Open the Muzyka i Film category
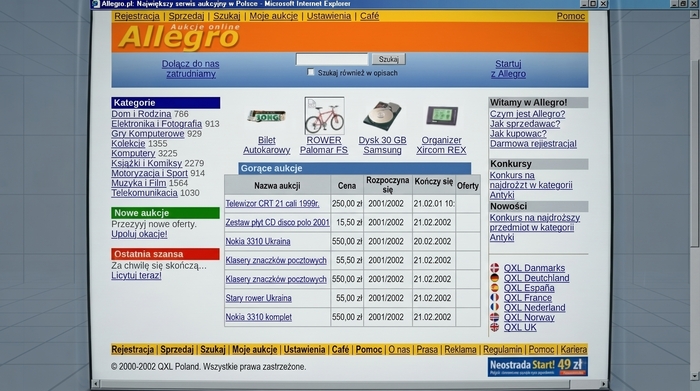The image size is (700, 391). tap(138, 183)
